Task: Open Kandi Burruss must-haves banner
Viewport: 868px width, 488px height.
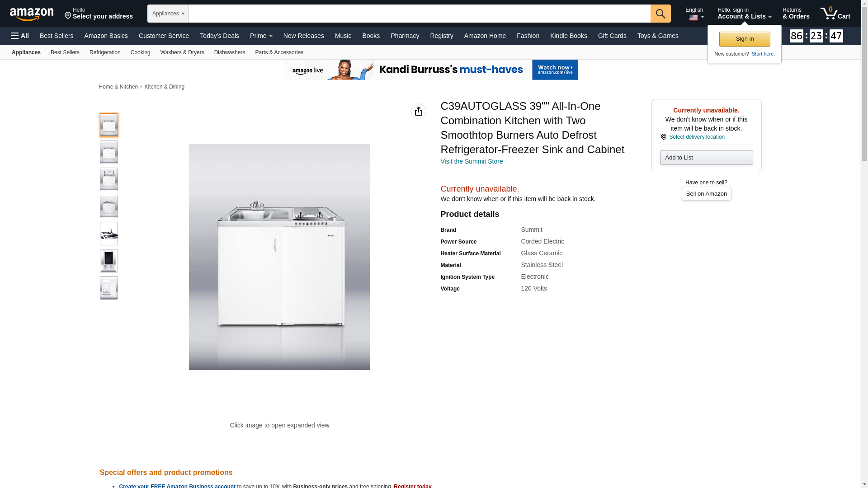Action: 431,70
